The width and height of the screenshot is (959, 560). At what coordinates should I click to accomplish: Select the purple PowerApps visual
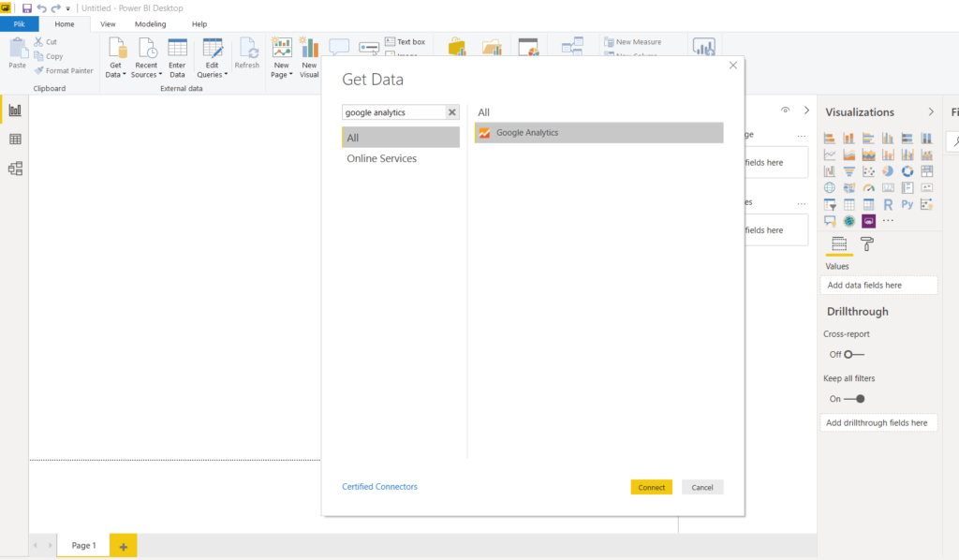point(868,221)
